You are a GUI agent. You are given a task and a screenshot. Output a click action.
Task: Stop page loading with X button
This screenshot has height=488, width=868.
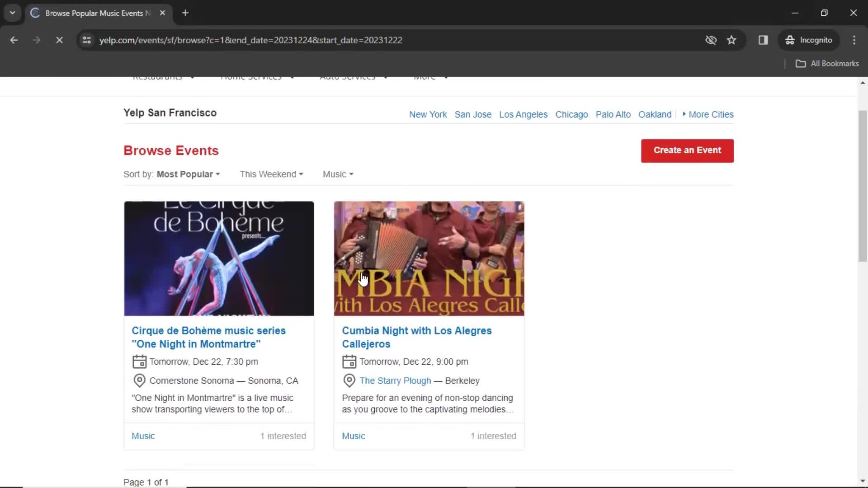pos(59,40)
